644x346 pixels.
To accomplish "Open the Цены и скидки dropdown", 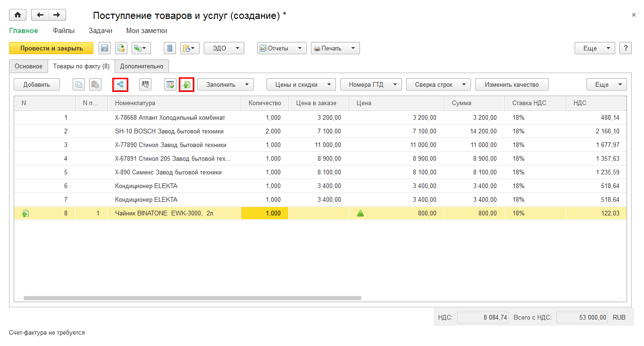I will point(301,85).
